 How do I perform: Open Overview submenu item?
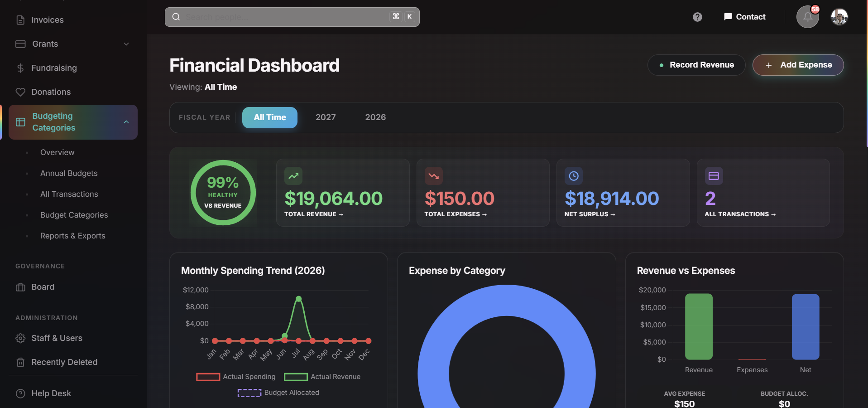point(57,152)
